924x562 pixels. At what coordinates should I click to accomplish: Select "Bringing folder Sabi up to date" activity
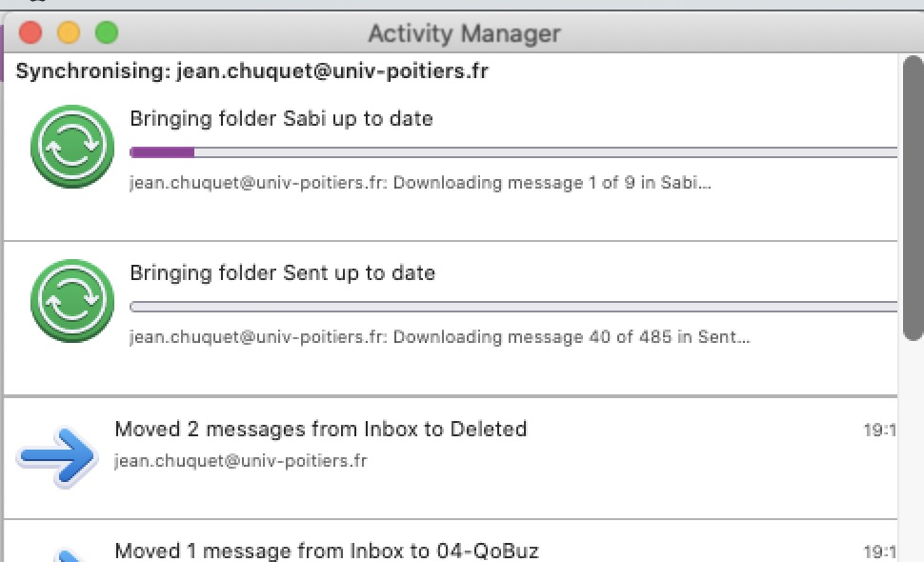click(281, 119)
